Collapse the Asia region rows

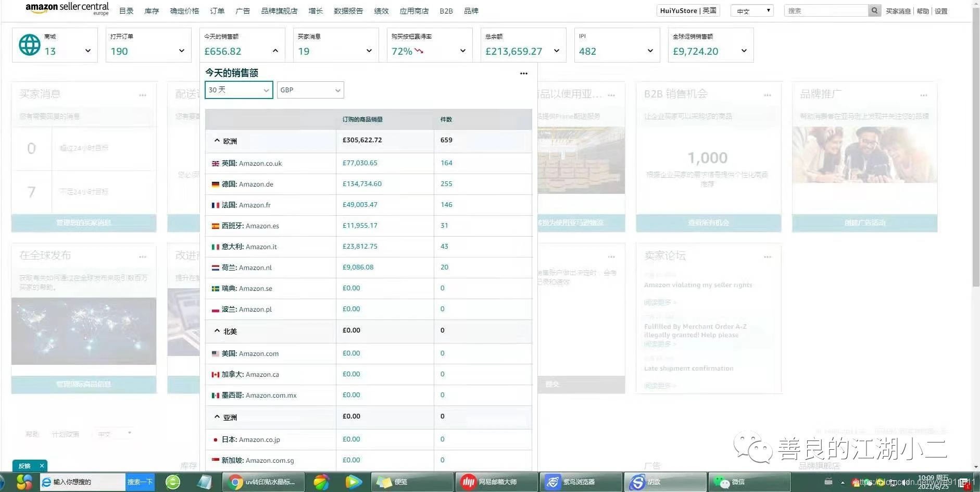click(x=217, y=417)
